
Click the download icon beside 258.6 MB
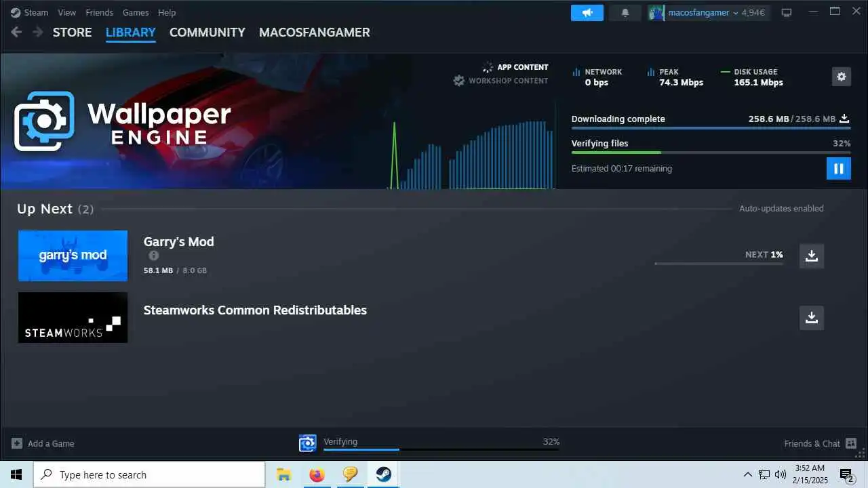(x=844, y=119)
